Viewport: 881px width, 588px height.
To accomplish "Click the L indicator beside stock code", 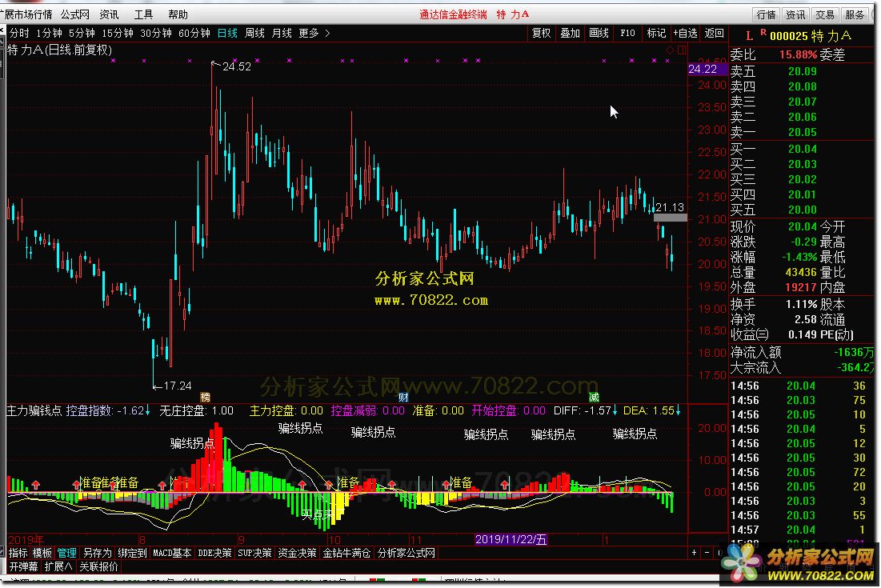I will tap(750, 36).
